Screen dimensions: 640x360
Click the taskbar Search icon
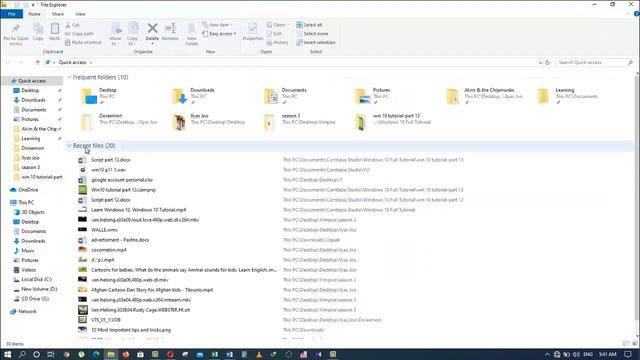22,354
